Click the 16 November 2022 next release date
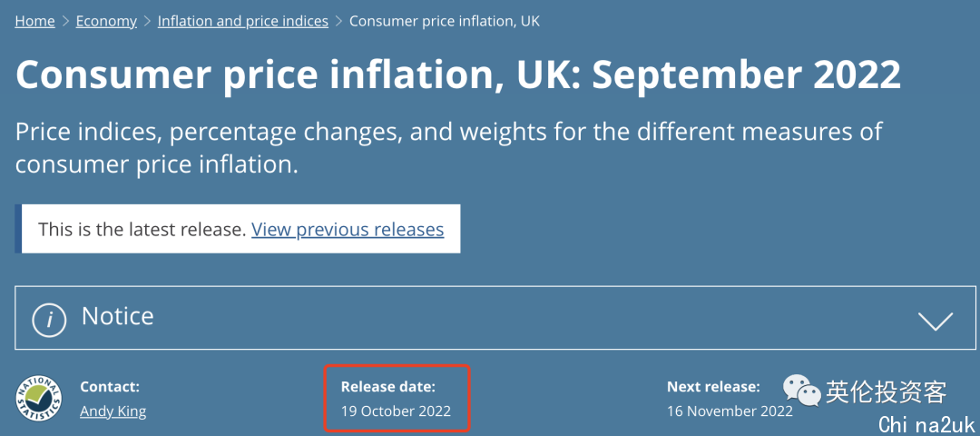 point(730,411)
